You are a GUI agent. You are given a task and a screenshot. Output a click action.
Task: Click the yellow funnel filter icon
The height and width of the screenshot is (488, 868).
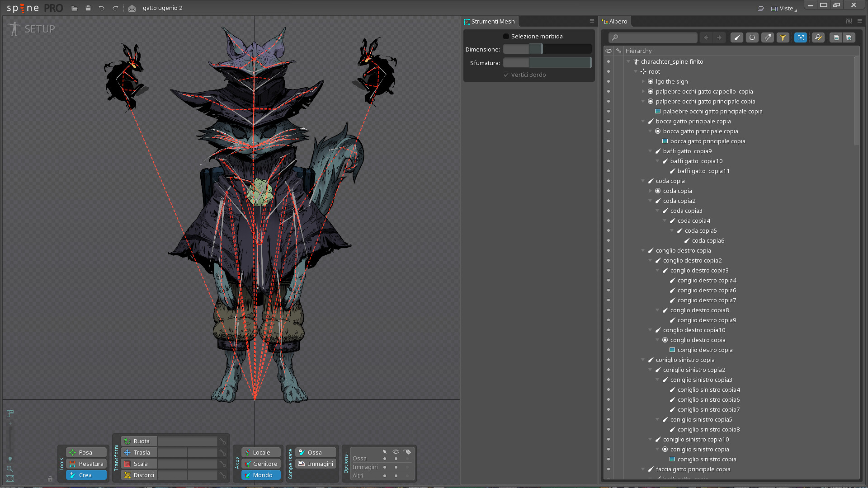click(783, 38)
